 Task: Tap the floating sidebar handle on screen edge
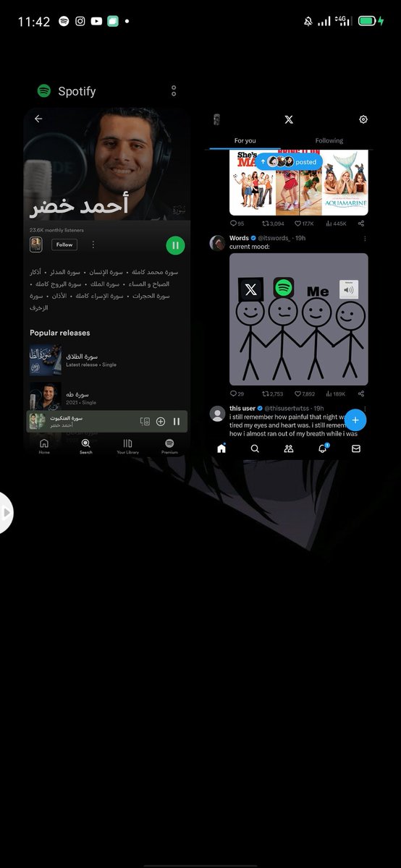(x=5, y=513)
